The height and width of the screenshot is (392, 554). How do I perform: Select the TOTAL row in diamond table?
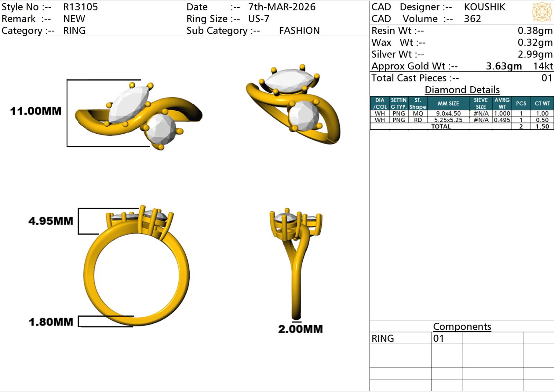pyautogui.click(x=441, y=127)
